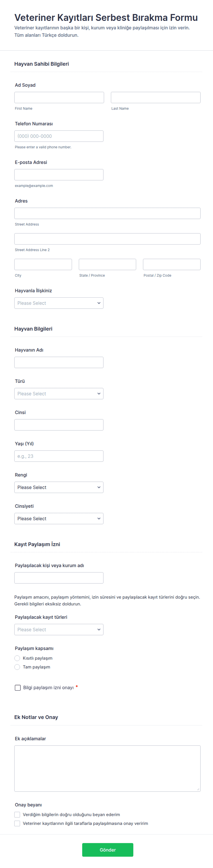213x868 pixels.
Task: Click the Hayvanın Adı text box
Action: (x=59, y=362)
